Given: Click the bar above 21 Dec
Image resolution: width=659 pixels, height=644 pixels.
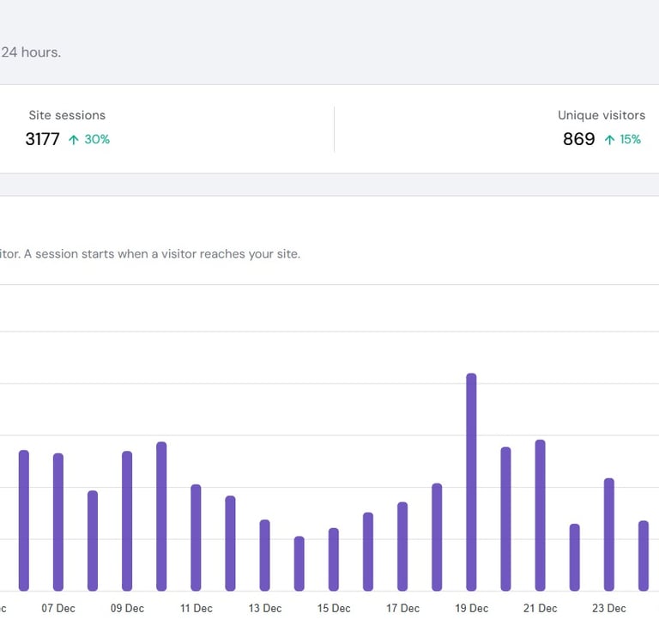Looking at the screenshot, I should (x=540, y=515).
